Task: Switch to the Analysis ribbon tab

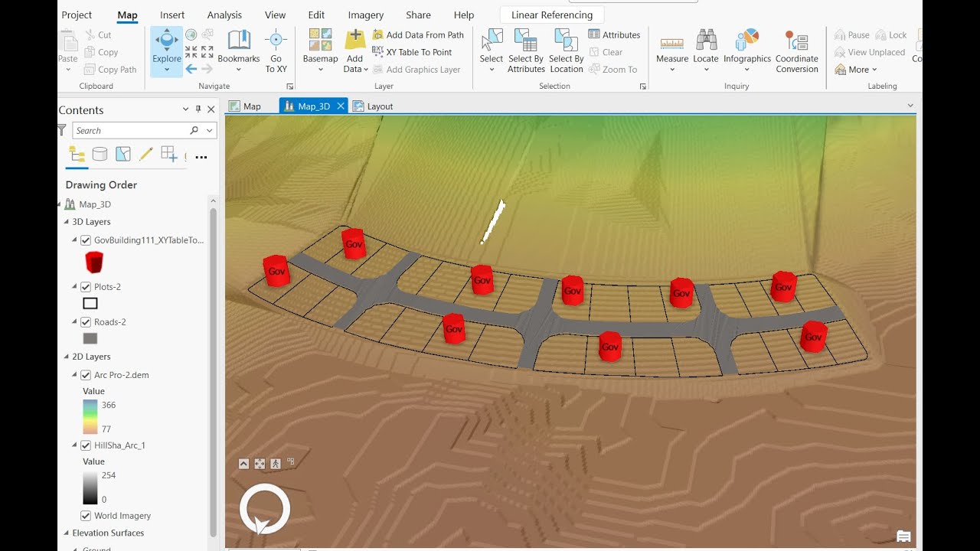Action: click(224, 15)
